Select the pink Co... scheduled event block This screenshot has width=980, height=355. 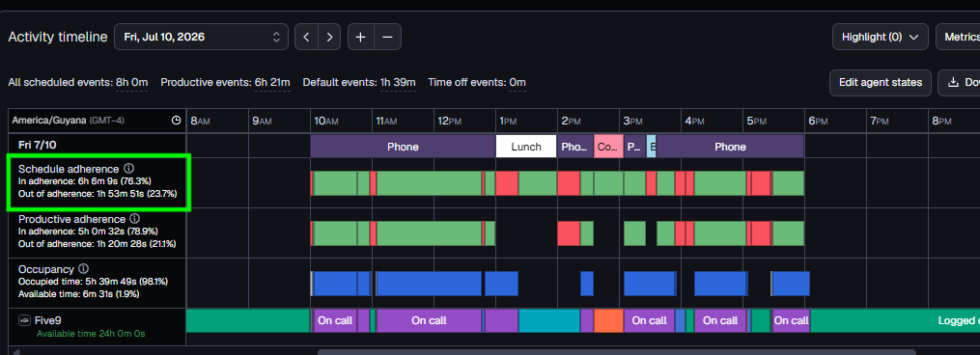(x=608, y=147)
